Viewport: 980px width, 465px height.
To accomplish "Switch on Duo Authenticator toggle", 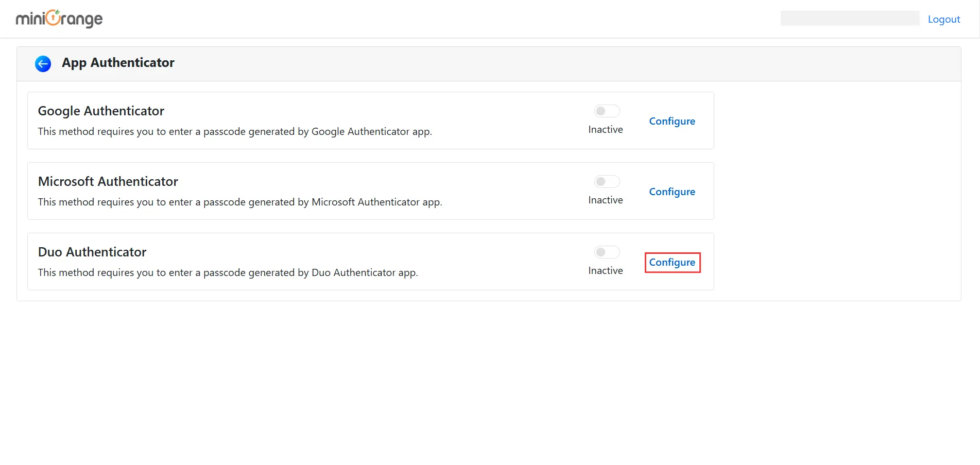I will click(x=607, y=252).
